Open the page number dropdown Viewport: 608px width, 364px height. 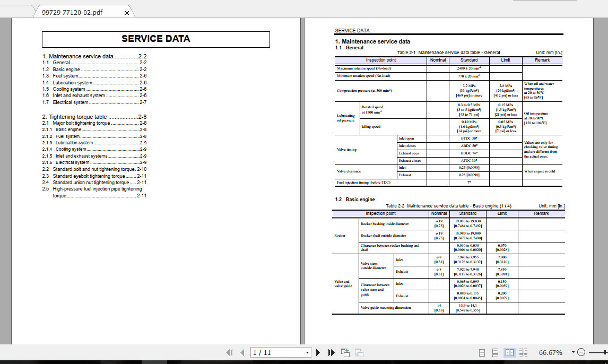coord(307,352)
